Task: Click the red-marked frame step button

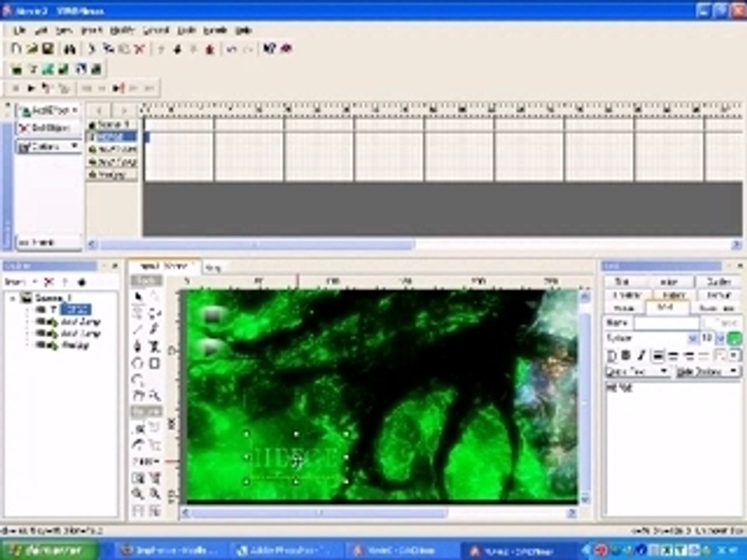Action: coord(118,88)
